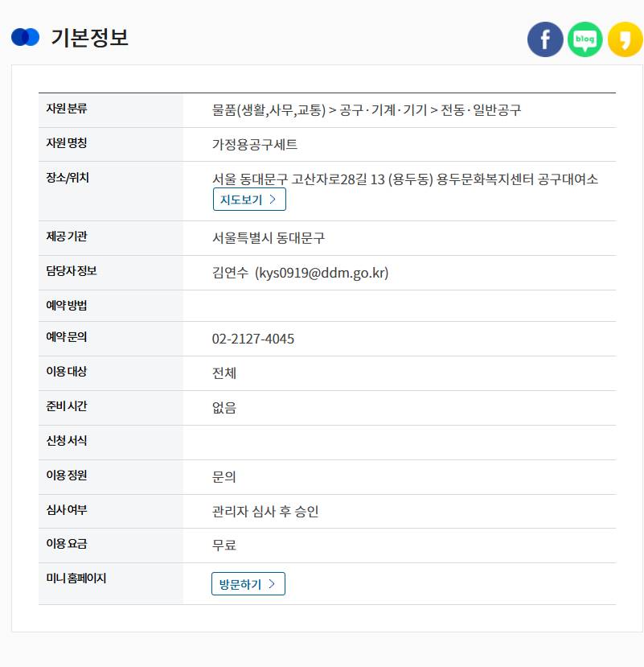The width and height of the screenshot is (644, 667).
Task: Open the 전동·일반공구 category link
Action: tap(482, 110)
